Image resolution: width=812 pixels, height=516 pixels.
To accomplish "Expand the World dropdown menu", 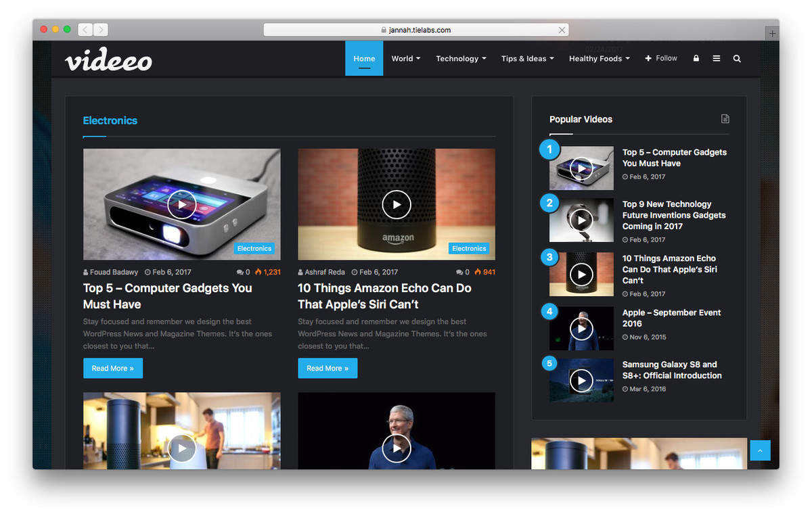I will pyautogui.click(x=406, y=58).
